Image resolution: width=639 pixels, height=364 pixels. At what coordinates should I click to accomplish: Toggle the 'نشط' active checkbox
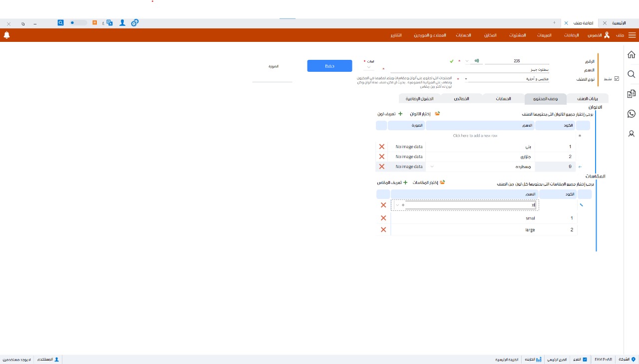pyautogui.click(x=616, y=79)
